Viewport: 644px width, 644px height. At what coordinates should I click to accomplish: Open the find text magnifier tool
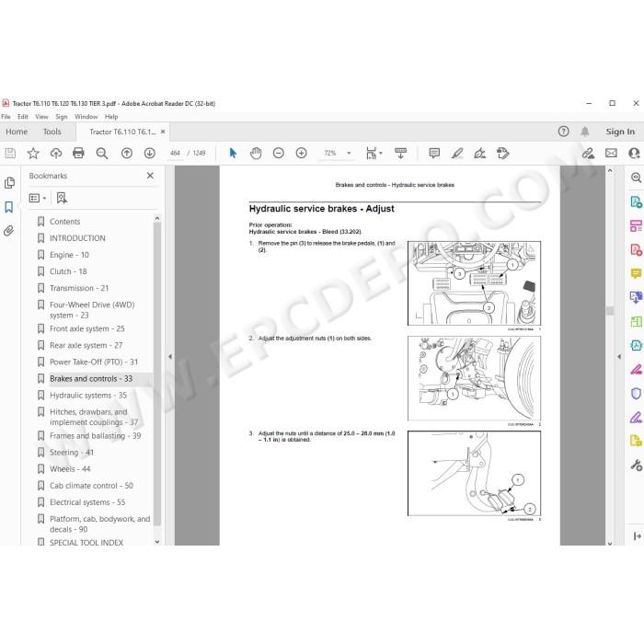pyautogui.click(x=102, y=154)
